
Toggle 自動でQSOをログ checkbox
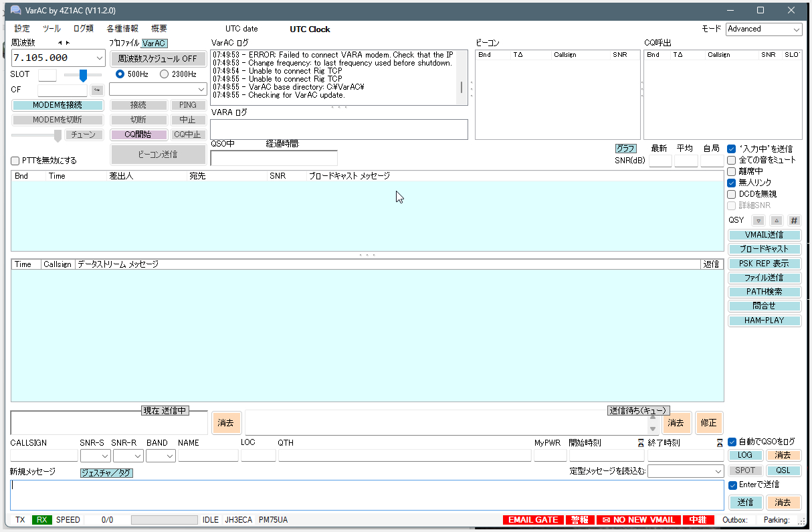coord(732,442)
